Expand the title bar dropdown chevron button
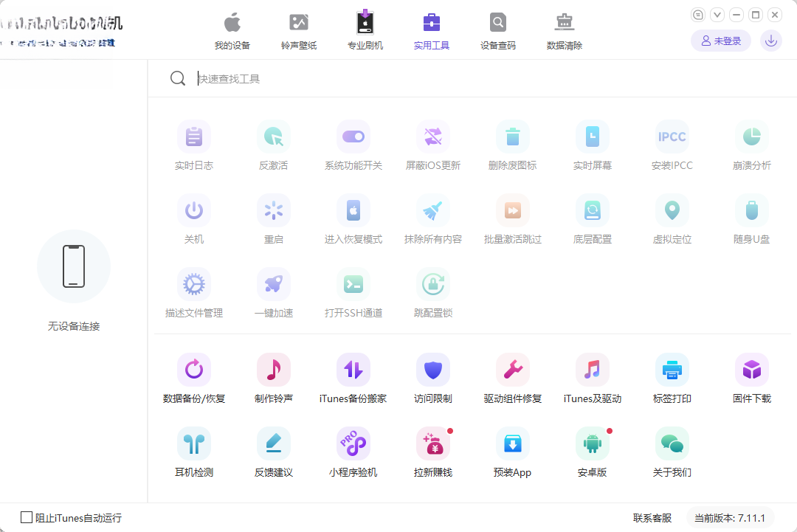Image resolution: width=797 pixels, height=532 pixels. [717, 15]
